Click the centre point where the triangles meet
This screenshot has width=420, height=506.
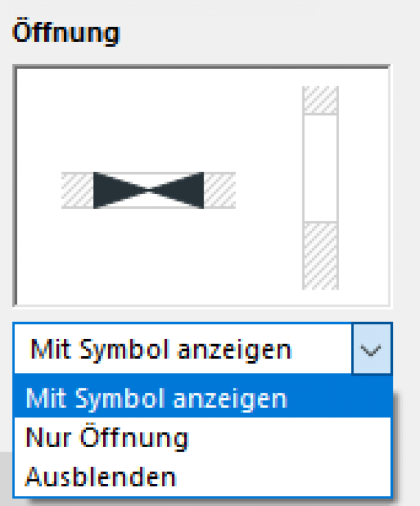[x=149, y=190]
